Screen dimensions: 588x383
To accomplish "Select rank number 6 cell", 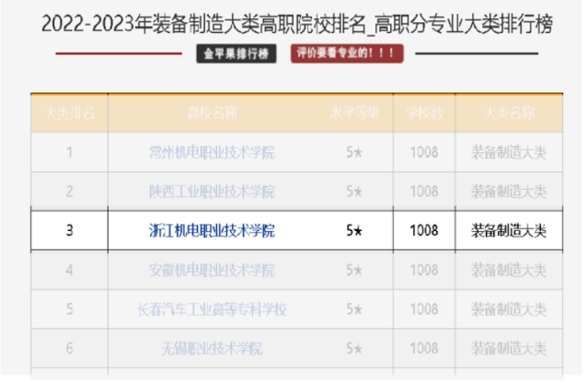I will click(69, 349).
